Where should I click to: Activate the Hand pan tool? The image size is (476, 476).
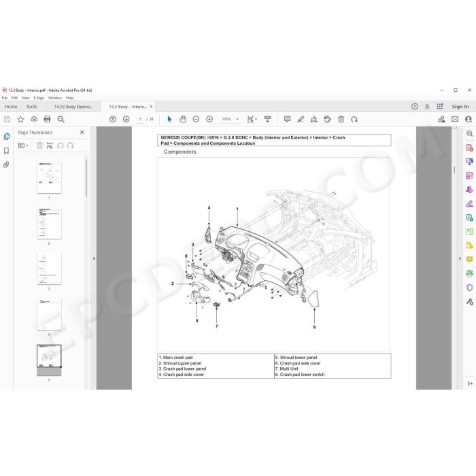coord(183,119)
